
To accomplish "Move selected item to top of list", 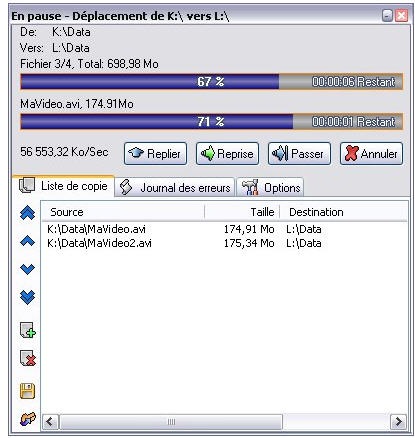I will [x=27, y=213].
